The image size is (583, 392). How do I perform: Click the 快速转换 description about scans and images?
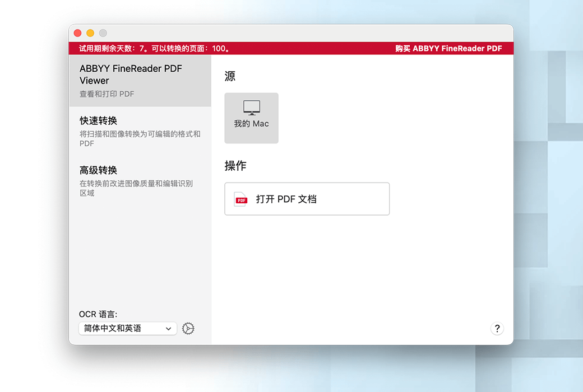tap(140, 138)
